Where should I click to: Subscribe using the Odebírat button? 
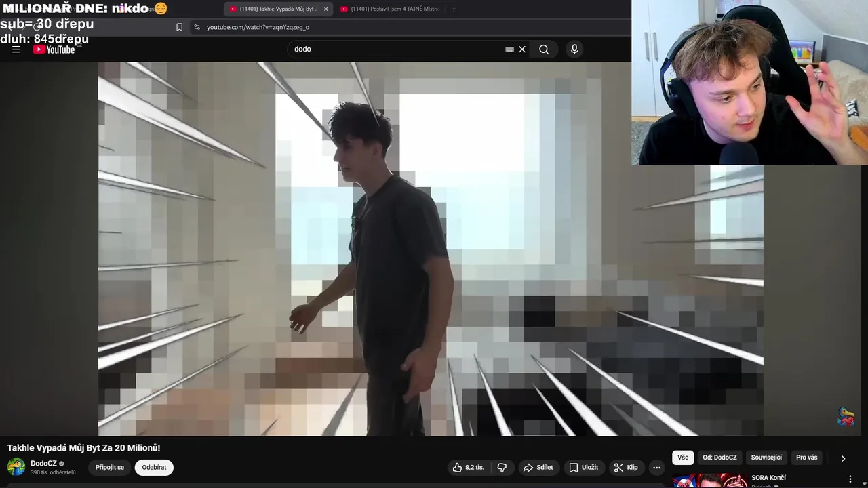point(154,467)
